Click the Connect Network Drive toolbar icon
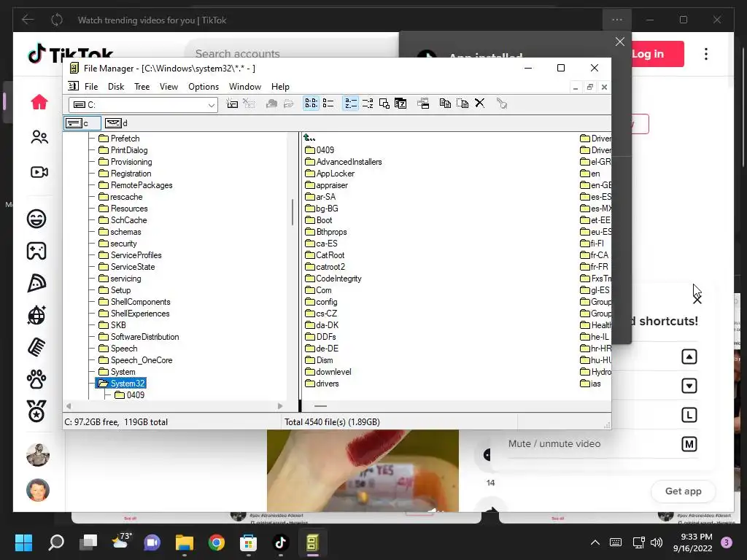The image size is (747, 560). [x=232, y=104]
